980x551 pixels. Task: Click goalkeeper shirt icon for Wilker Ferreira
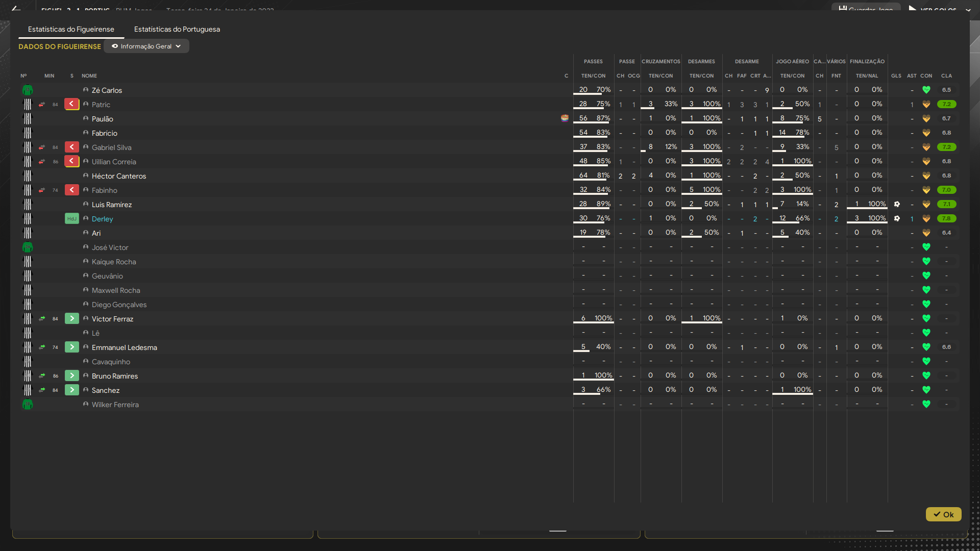28,405
